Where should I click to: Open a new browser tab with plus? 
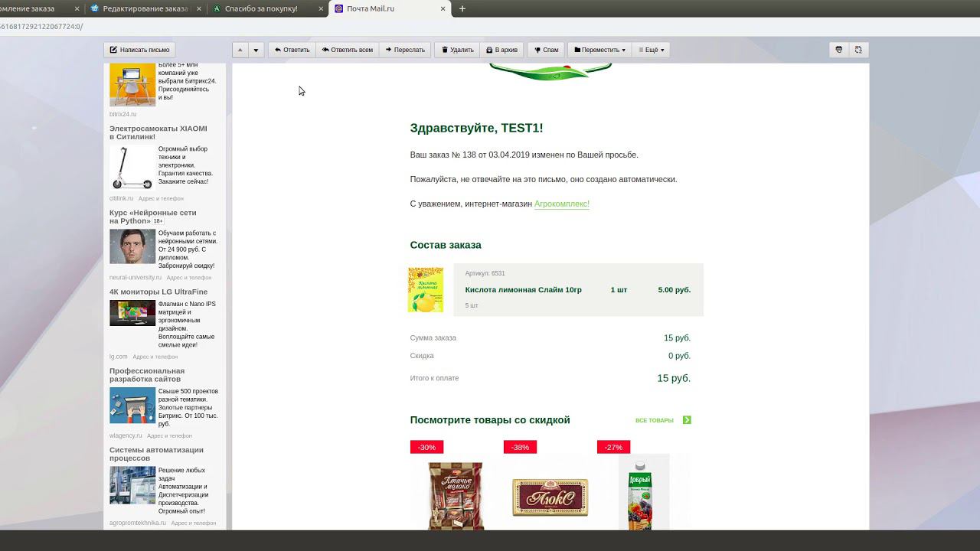(x=462, y=8)
